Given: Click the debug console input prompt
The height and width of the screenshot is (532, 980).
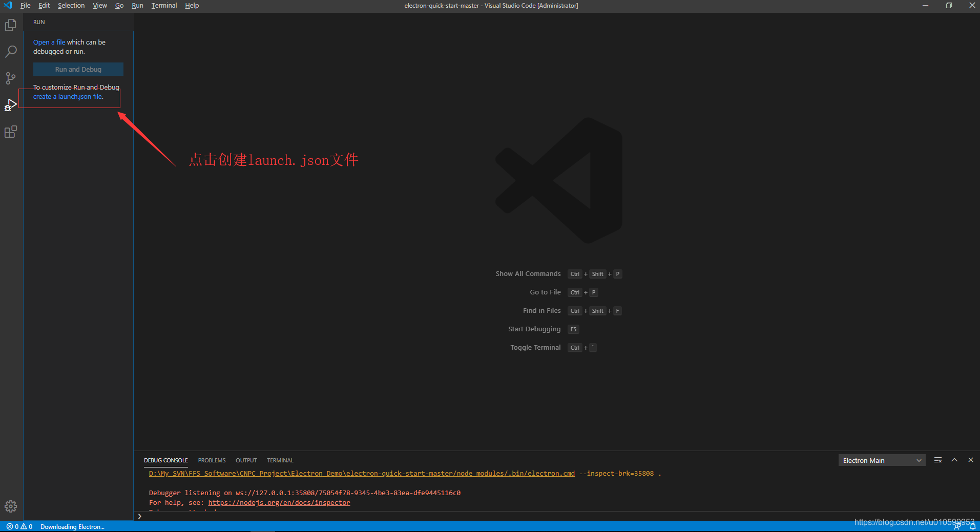Looking at the screenshot, I should [557, 516].
